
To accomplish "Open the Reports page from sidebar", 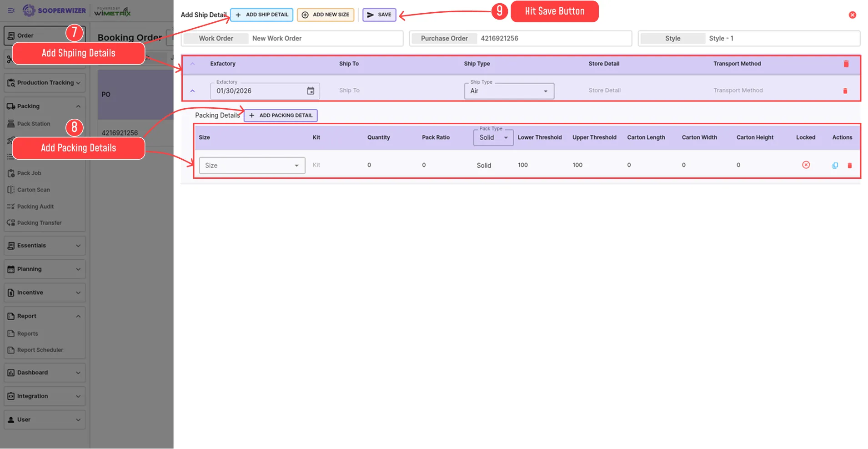I will (27, 333).
